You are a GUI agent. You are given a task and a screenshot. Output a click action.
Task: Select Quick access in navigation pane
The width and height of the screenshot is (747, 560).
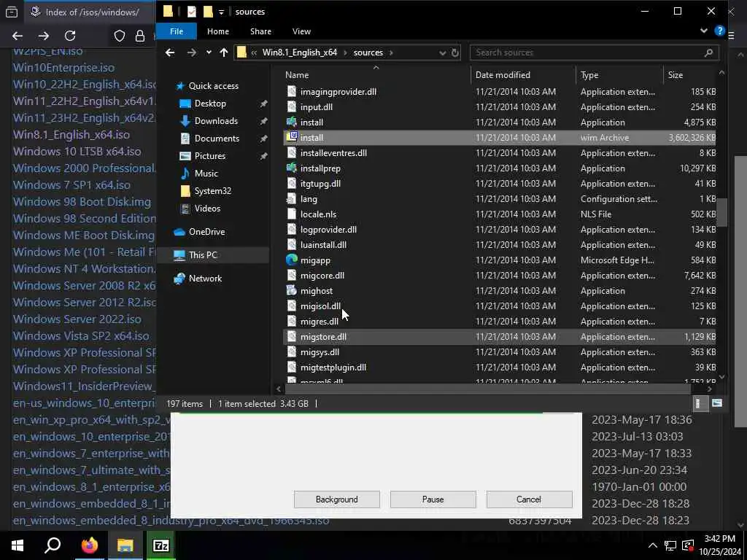[x=213, y=86]
